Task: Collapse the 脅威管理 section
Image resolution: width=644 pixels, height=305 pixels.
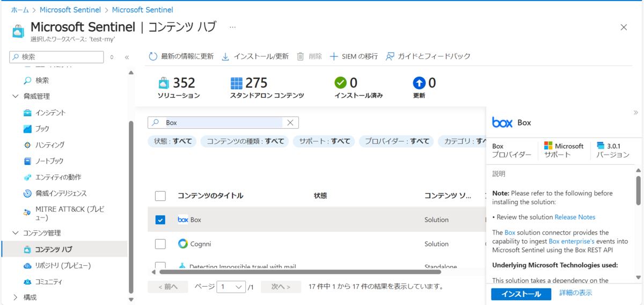Action: click(x=16, y=97)
